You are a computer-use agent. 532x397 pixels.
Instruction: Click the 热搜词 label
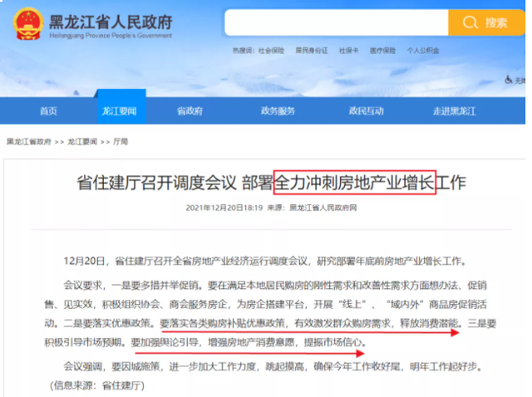point(243,51)
